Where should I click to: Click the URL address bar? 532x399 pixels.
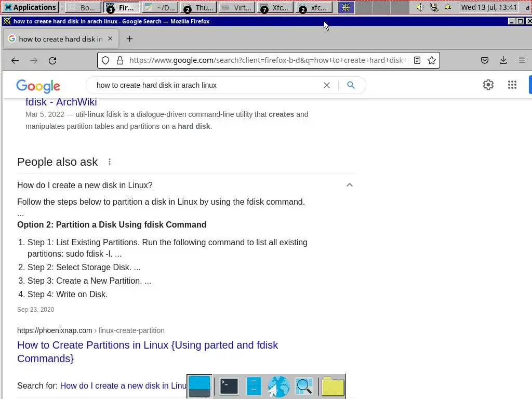click(269, 60)
